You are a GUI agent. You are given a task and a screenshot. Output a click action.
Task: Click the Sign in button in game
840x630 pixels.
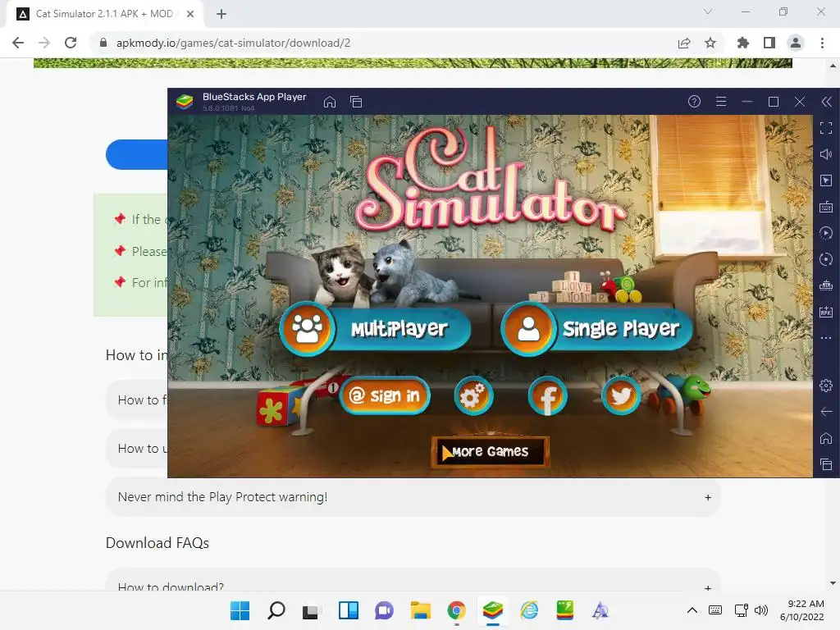pyautogui.click(x=385, y=396)
